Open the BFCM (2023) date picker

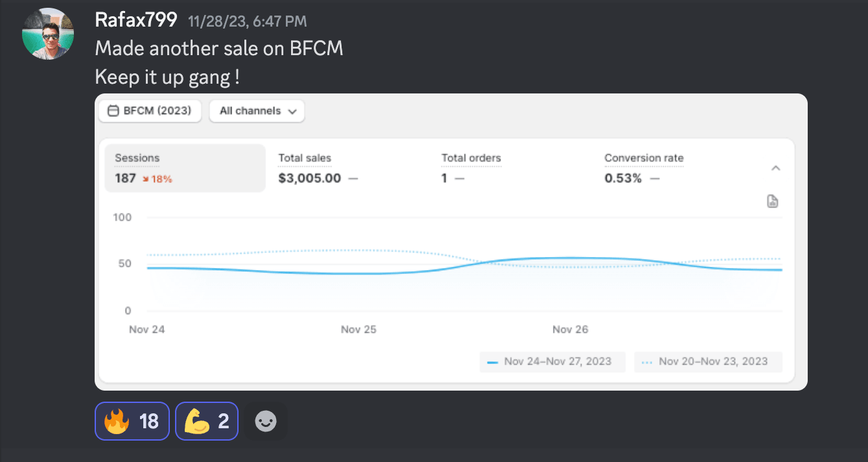[150, 111]
